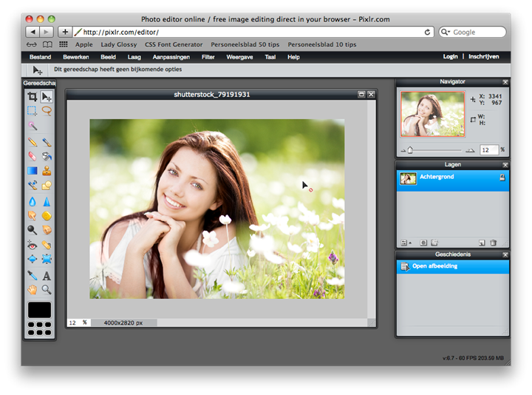Screen dimensions: 532x395
Task: Select the Eraser tool
Action: (32, 156)
